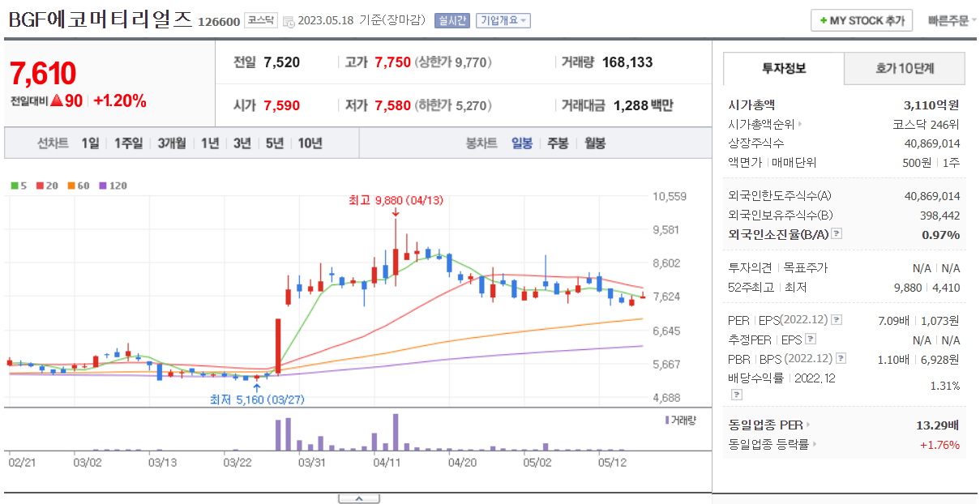
Task: Open the 시가총액순위 link arrow
Action: (799, 124)
